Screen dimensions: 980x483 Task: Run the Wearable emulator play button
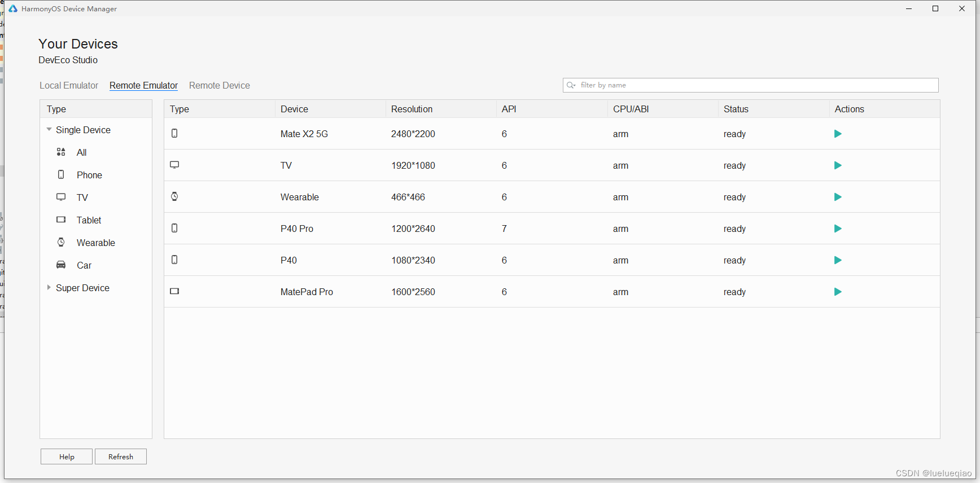[838, 197]
